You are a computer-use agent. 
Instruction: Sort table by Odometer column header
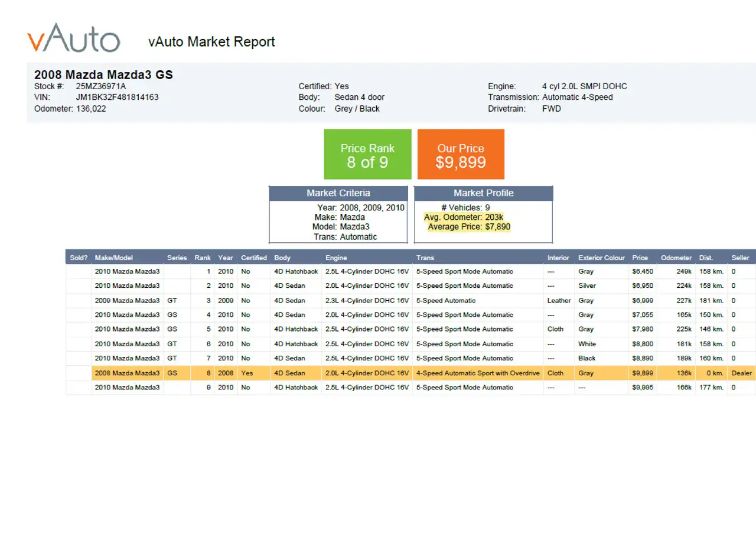(x=676, y=258)
